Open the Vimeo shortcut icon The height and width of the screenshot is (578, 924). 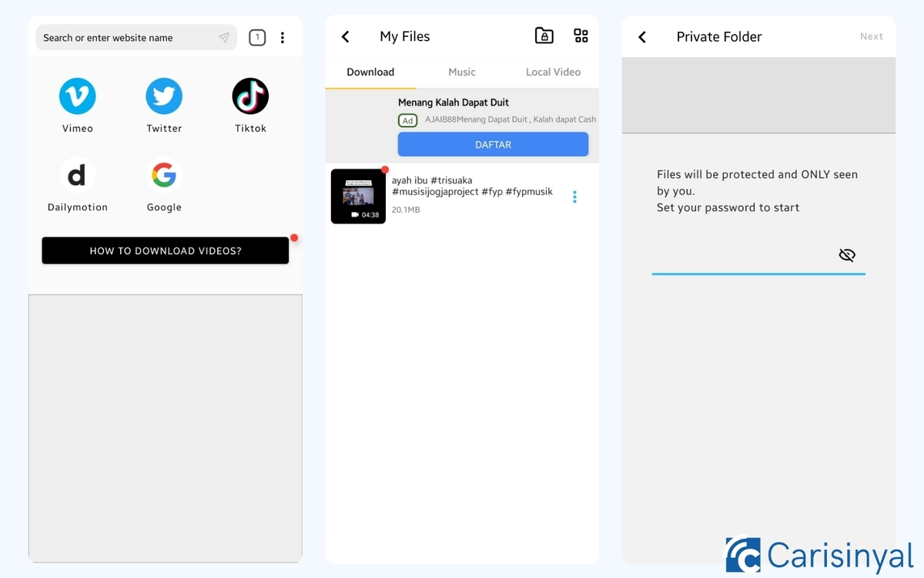click(x=77, y=96)
